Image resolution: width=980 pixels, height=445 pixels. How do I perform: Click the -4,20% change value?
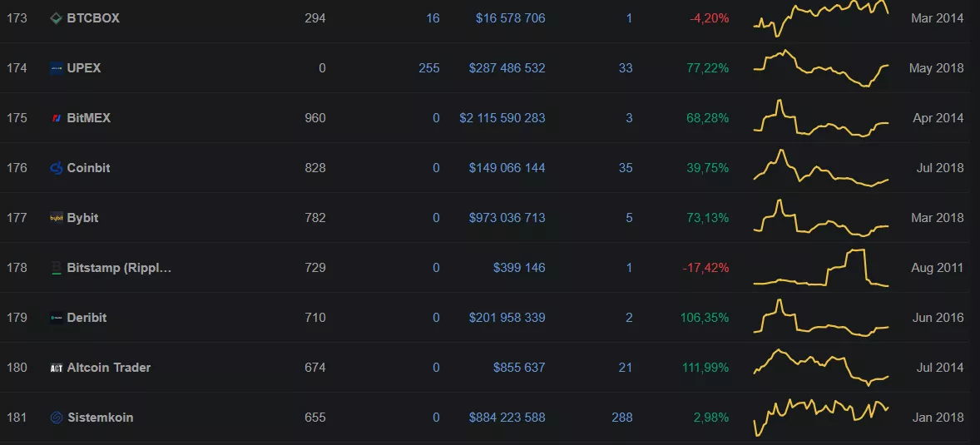click(710, 18)
